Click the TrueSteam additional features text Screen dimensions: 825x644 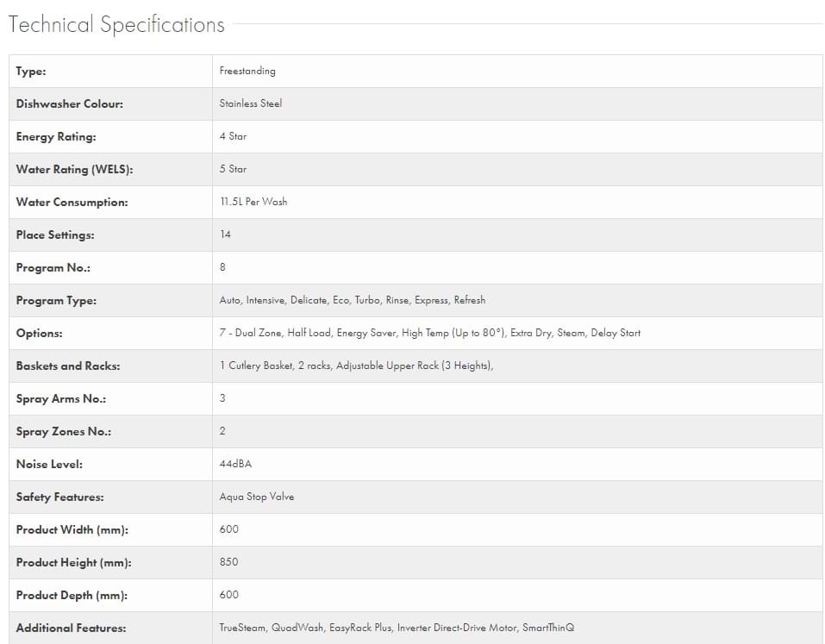243,628
